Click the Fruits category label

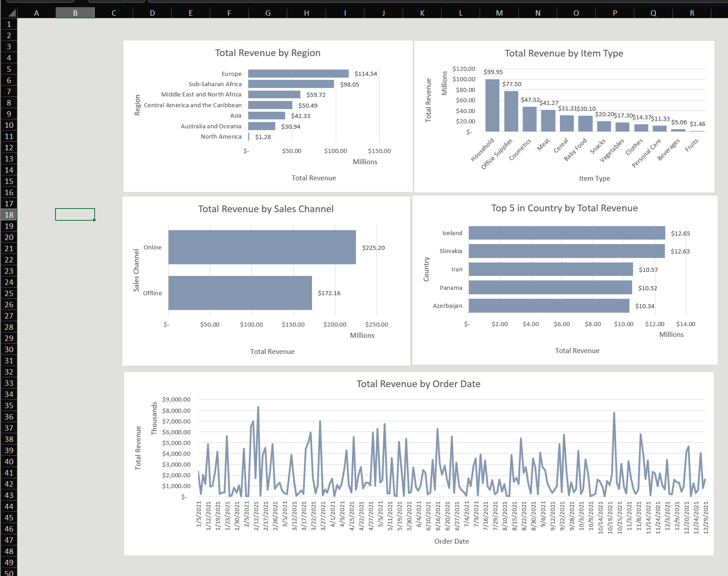click(x=692, y=144)
